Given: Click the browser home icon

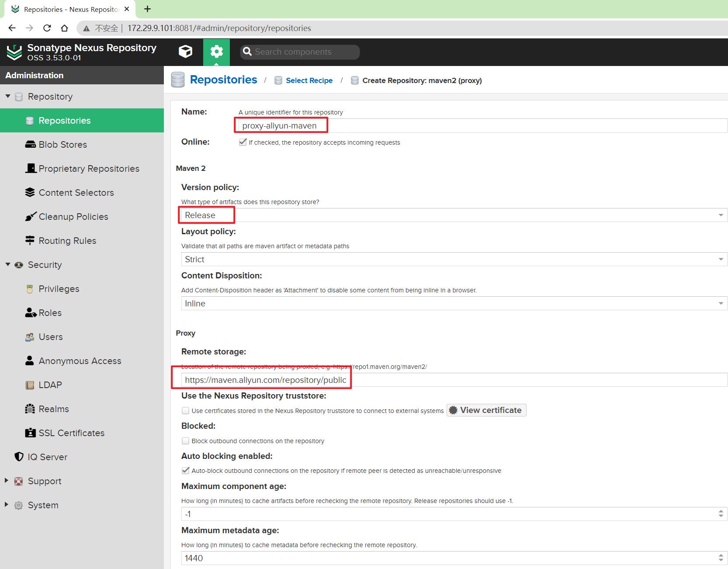Looking at the screenshot, I should pos(64,28).
